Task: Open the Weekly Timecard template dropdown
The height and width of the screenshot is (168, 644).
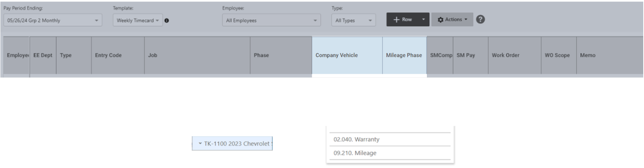Action: 138,20
